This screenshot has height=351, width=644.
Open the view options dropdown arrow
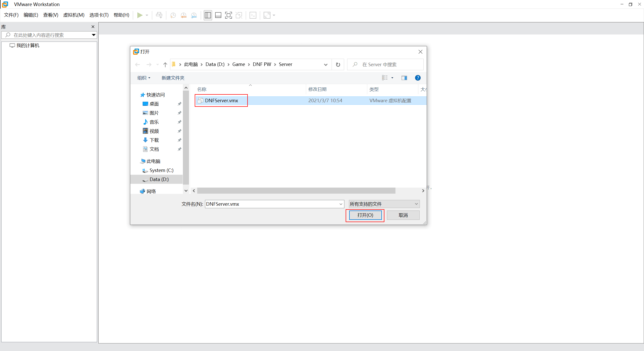[x=392, y=78]
